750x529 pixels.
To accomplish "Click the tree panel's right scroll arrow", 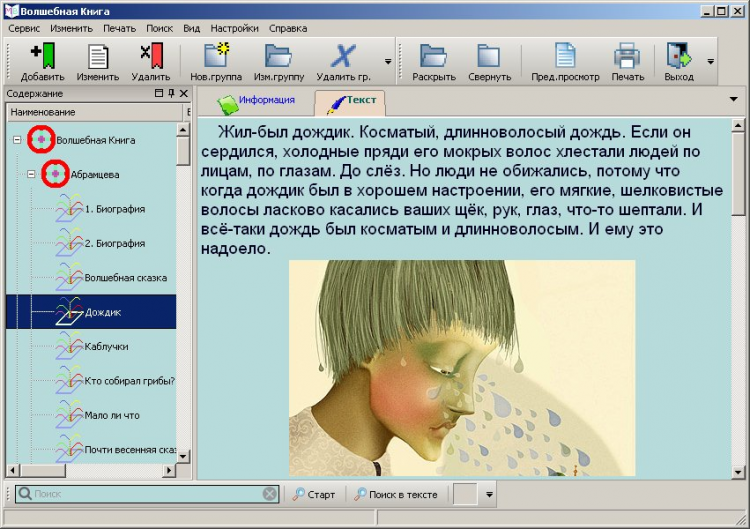I will pyautogui.click(x=168, y=471).
